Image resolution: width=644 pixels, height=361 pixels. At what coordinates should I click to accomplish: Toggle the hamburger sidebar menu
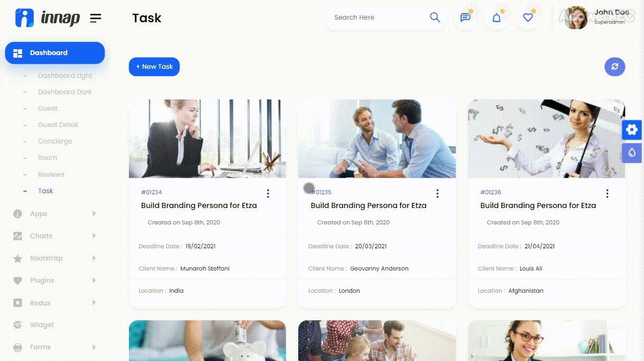pos(95,18)
